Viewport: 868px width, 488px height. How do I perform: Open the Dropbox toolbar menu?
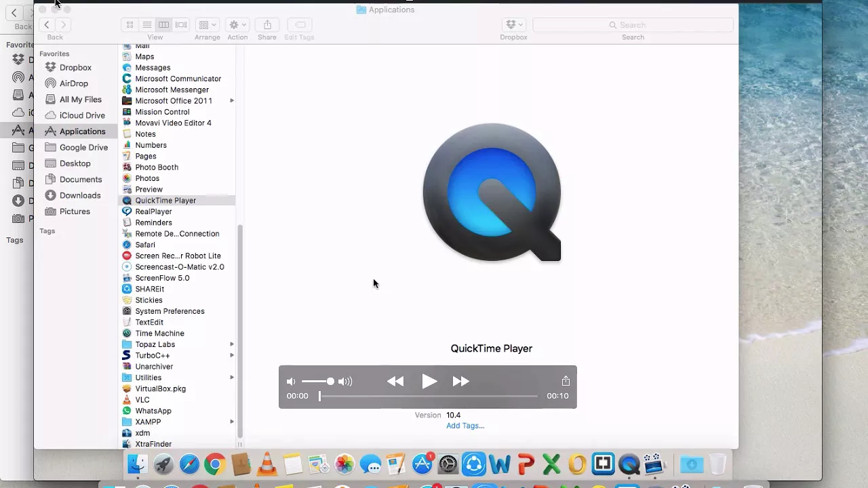(x=513, y=24)
